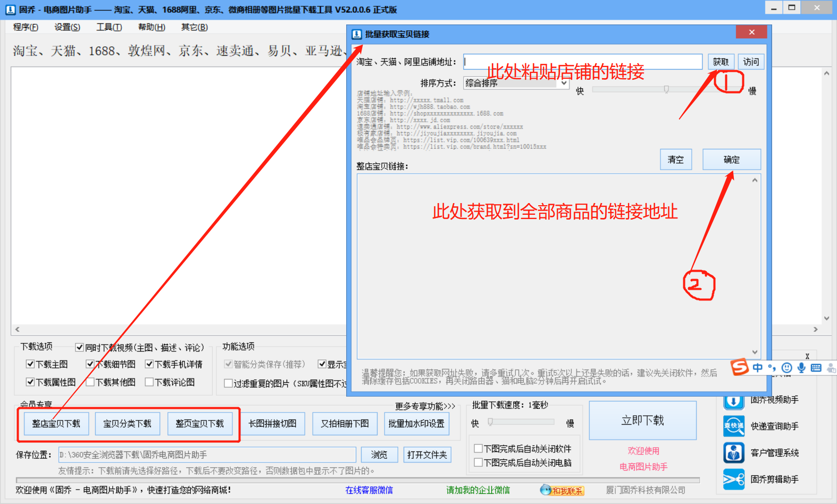
Task: Uncheck the 下载细节图 checkbox
Action: [90, 364]
